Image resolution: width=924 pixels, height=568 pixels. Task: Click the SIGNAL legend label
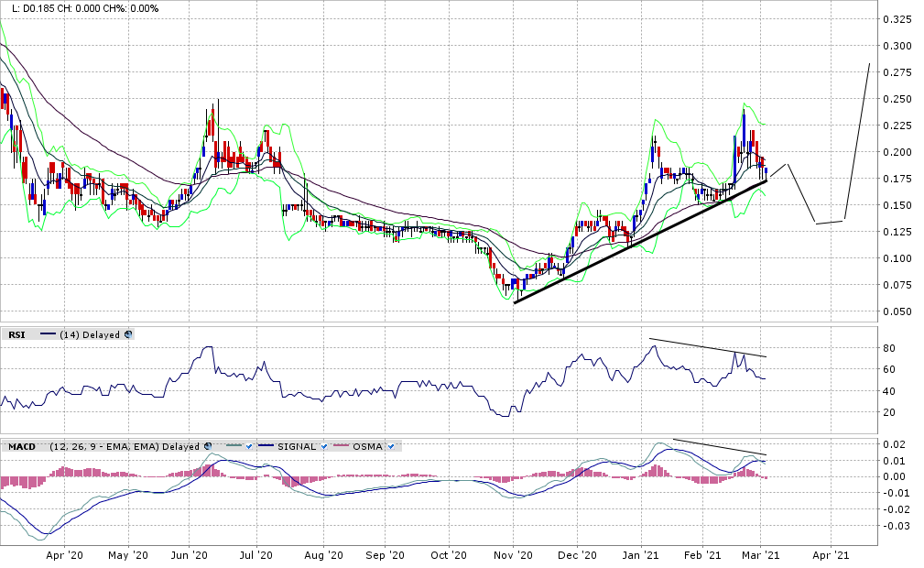pos(298,446)
